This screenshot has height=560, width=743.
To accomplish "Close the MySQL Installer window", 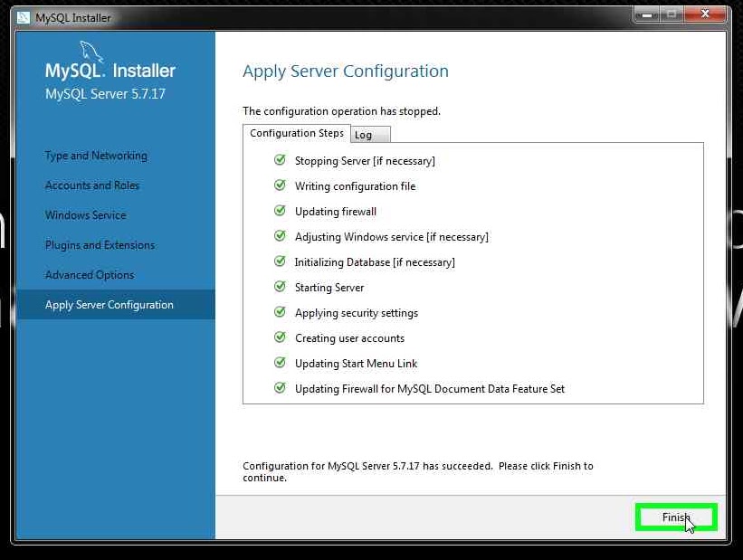I will 705,14.
